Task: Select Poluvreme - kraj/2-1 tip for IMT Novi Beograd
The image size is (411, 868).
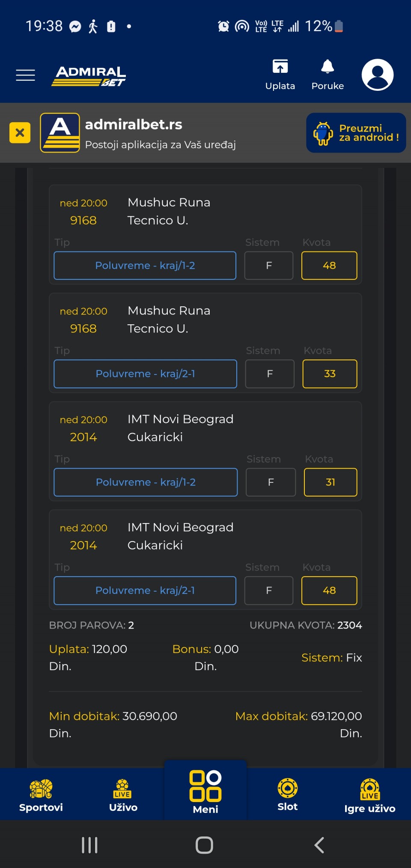Action: coord(145,590)
